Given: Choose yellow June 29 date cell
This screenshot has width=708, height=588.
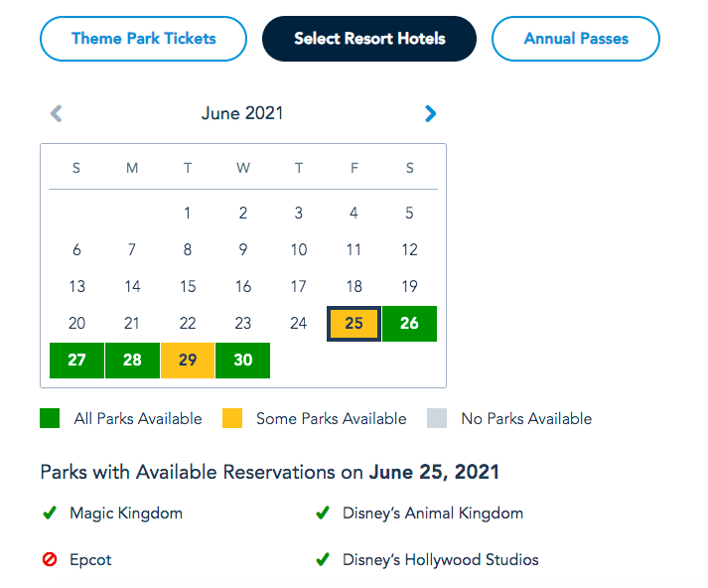Looking at the screenshot, I should pos(188,361).
